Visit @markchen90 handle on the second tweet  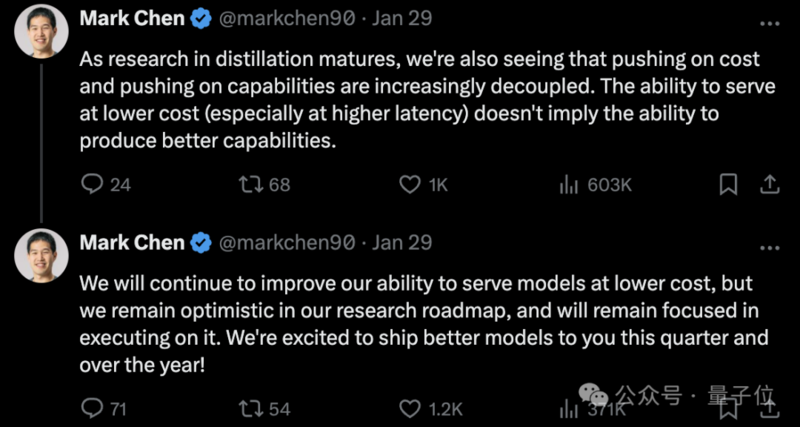(287, 243)
